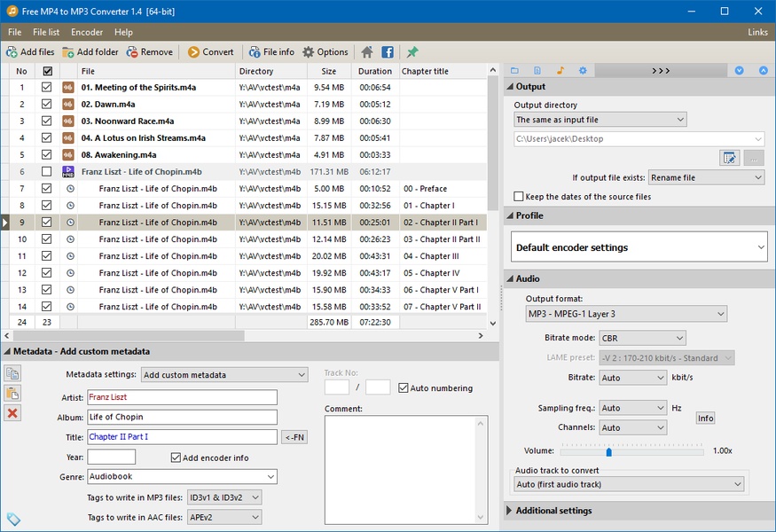Remove selected files using Remove button
Image resolution: width=776 pixels, height=532 pixels.
(150, 52)
